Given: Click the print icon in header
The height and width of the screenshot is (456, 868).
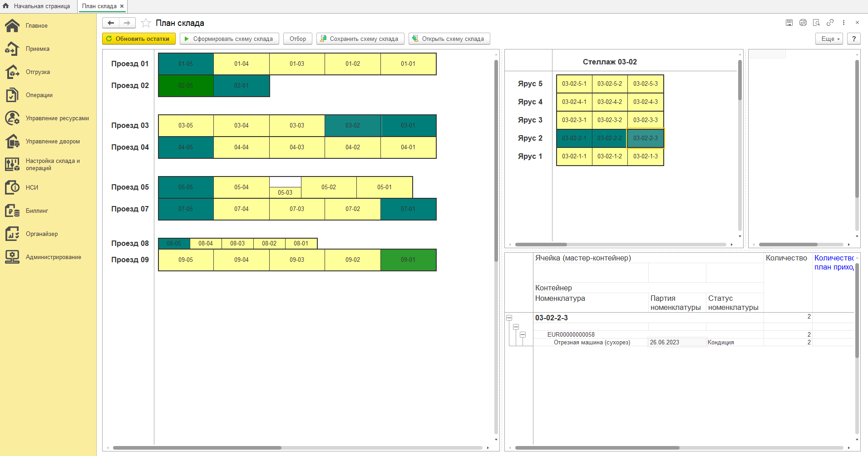Looking at the screenshot, I should click(803, 23).
